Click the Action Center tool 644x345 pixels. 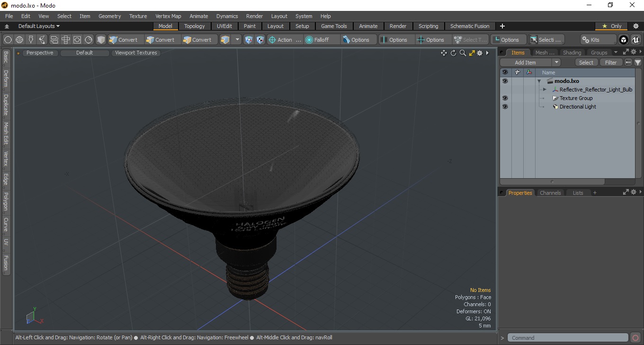tap(285, 40)
